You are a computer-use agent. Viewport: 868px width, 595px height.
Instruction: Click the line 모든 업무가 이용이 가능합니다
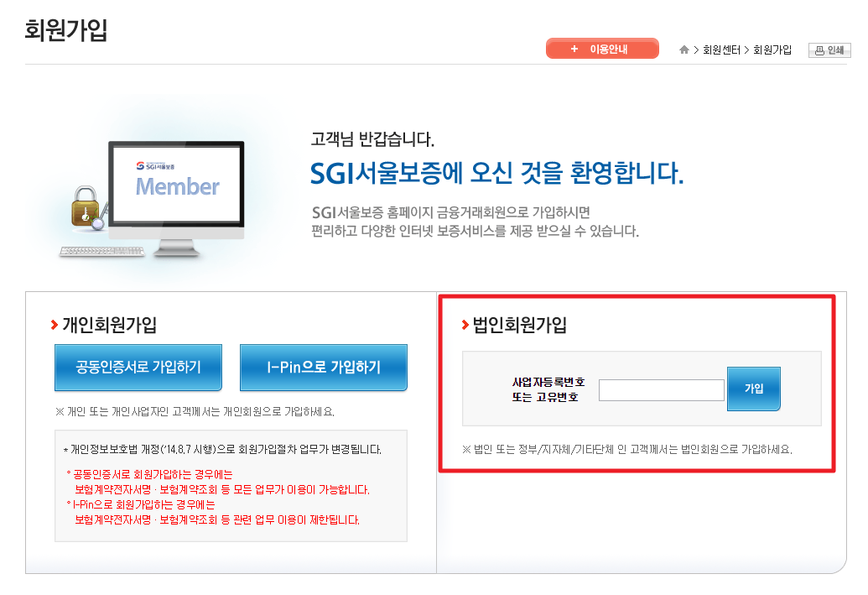(222, 490)
